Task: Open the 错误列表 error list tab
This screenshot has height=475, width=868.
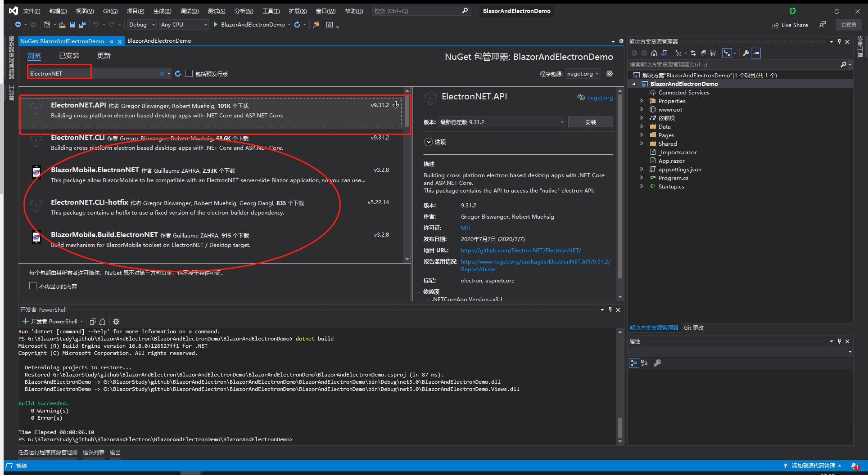Action: [x=94, y=453]
